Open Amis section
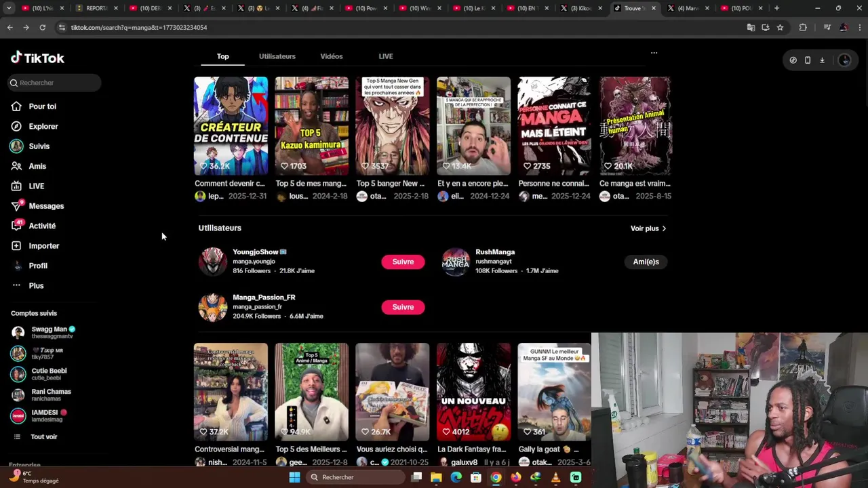 point(37,166)
